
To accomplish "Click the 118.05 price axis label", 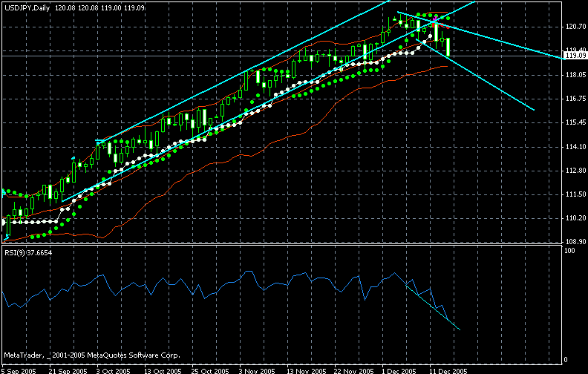I will tap(575, 75).
